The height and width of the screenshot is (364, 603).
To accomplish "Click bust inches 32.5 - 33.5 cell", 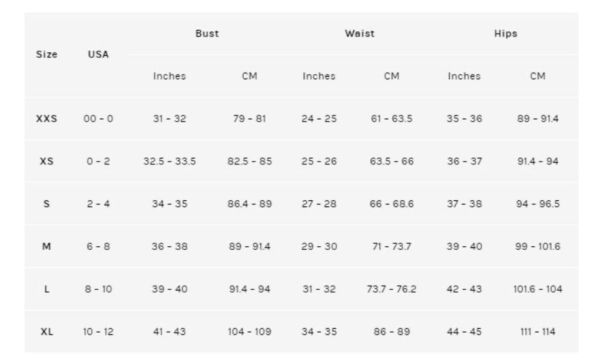I will 170,161.
